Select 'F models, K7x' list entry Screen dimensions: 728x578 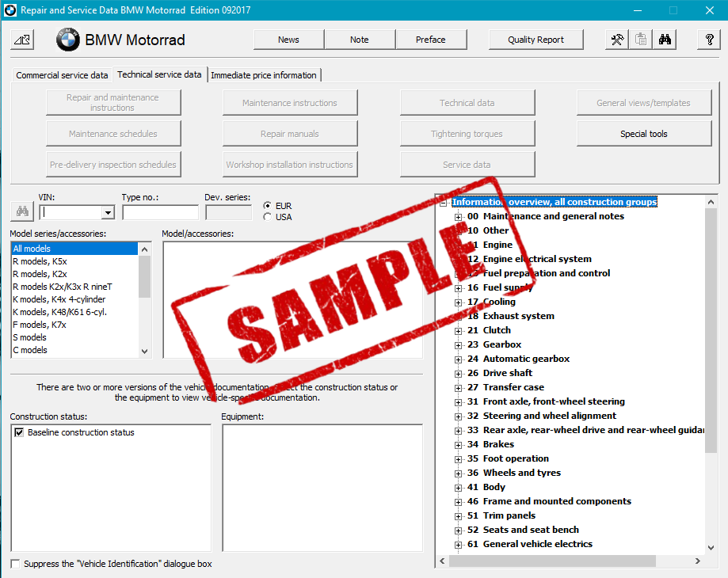tap(74, 325)
